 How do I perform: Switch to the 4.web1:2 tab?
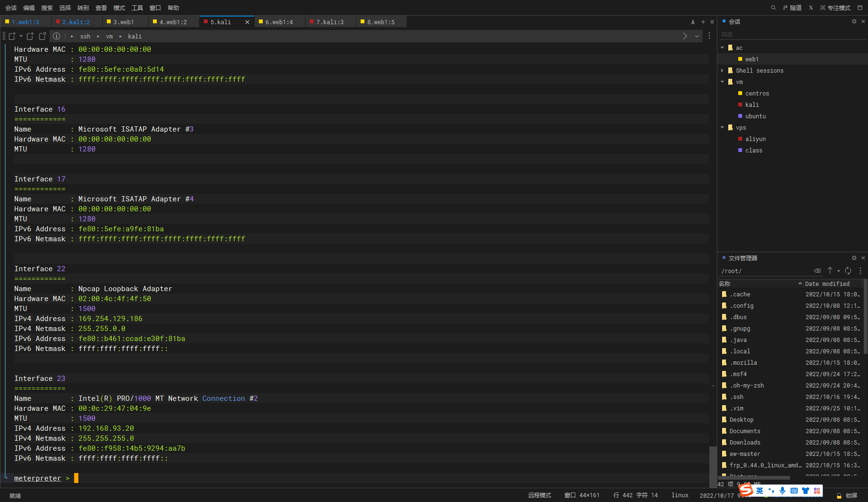point(173,22)
